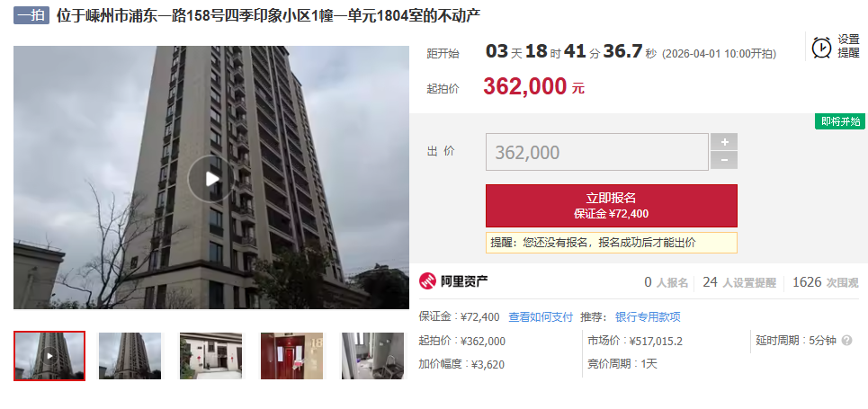Click the alarm clock reminder icon
This screenshot has height=409, width=868.
(821, 47)
